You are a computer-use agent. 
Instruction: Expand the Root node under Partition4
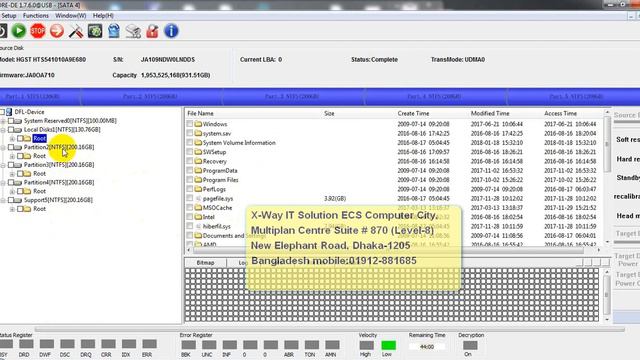(x=12, y=191)
